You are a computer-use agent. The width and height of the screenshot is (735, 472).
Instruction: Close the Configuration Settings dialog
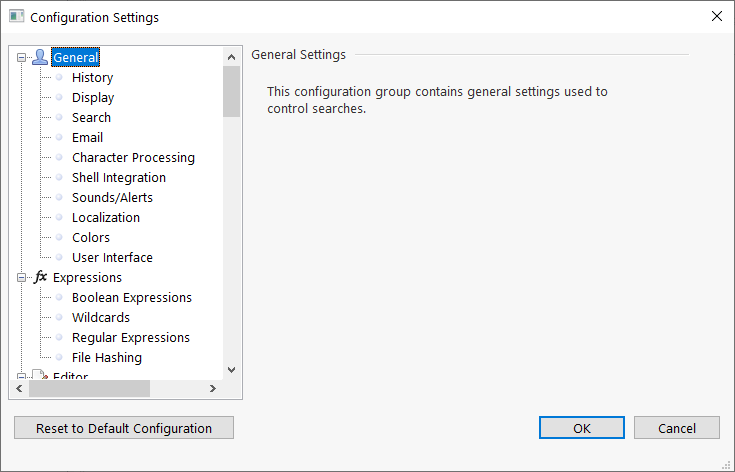[717, 16]
